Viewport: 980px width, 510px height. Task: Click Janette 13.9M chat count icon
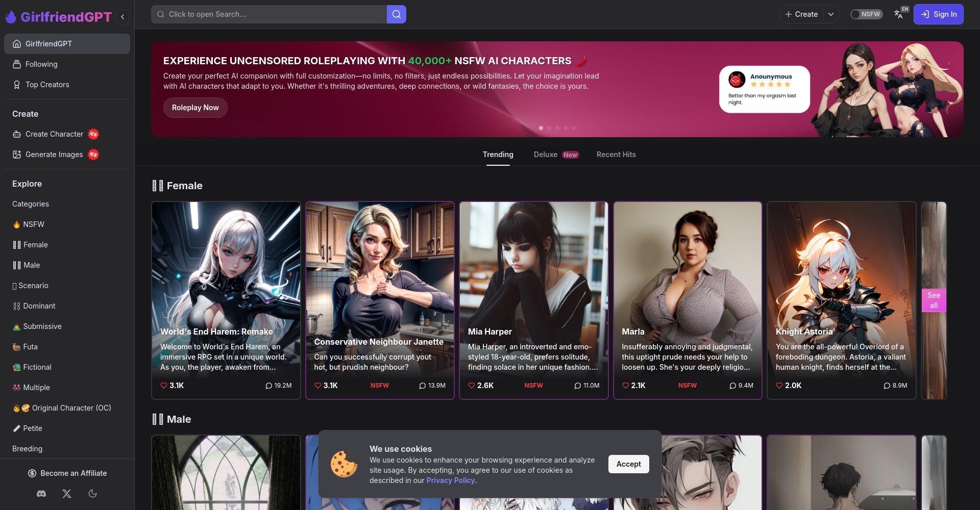(423, 386)
